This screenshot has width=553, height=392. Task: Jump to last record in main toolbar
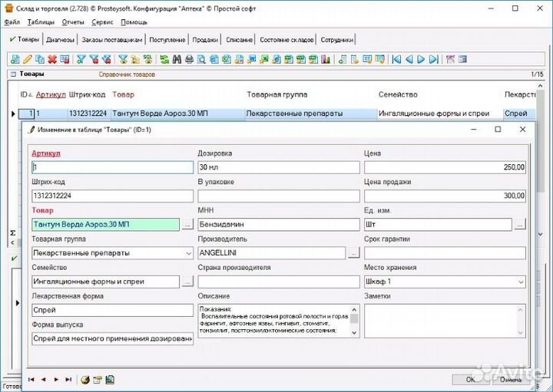(434, 59)
